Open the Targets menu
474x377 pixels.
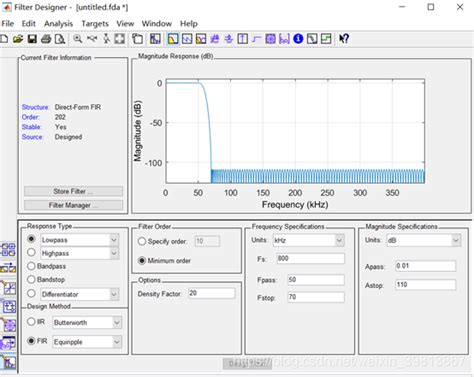[95, 24]
